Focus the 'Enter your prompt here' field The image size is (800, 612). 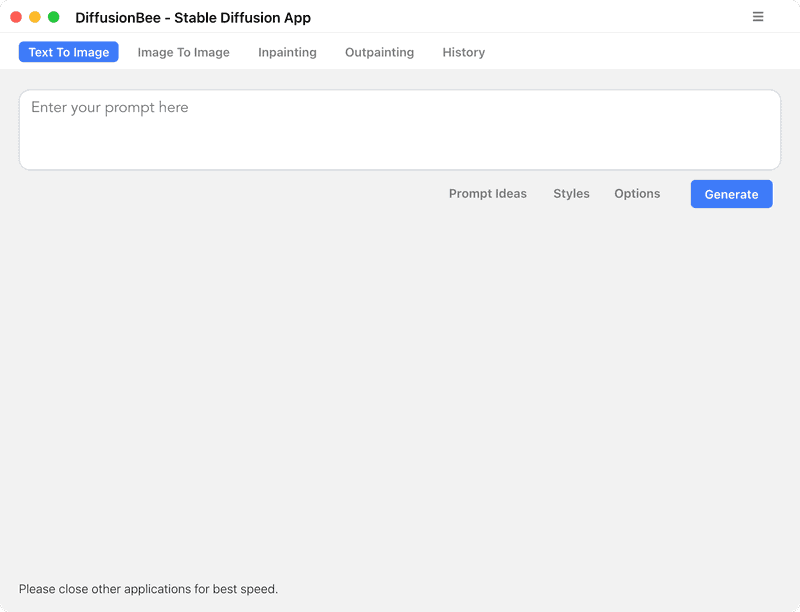point(399,130)
